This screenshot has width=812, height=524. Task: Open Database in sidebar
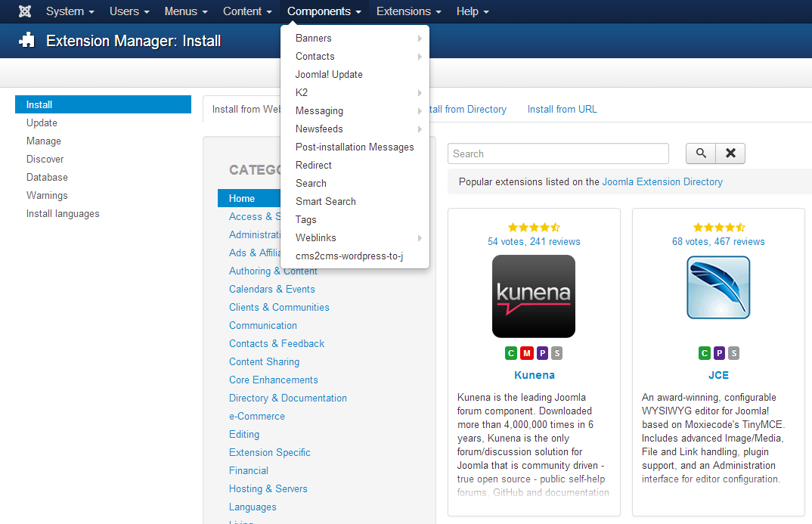47,177
